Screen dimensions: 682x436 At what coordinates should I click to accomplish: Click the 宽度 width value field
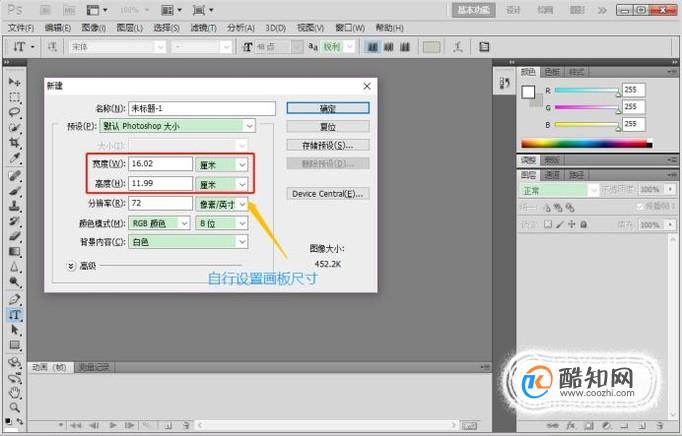click(160, 164)
